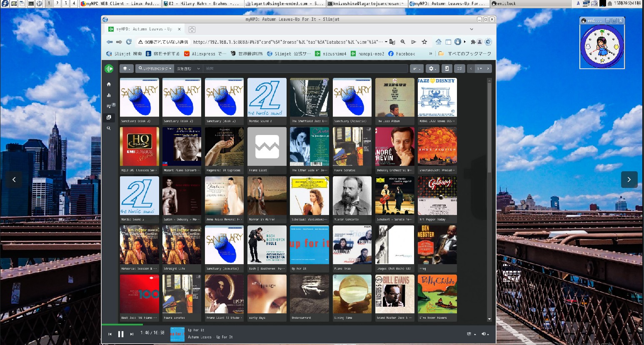
Task: Click the myMPD logo icon
Action: tap(109, 69)
